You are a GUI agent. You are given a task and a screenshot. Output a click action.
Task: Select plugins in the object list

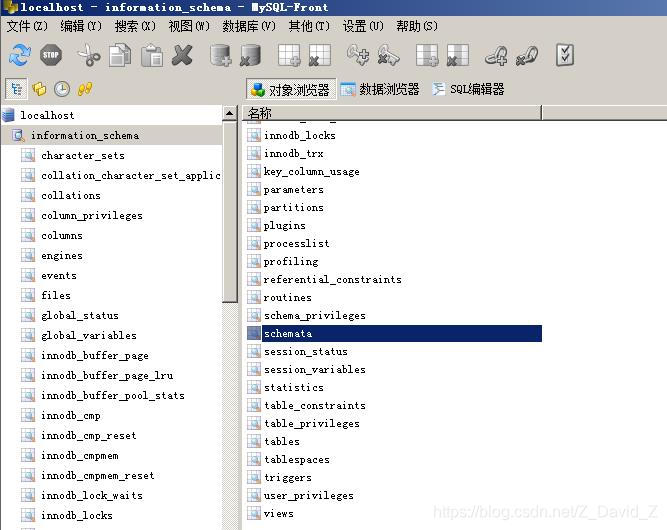285,225
